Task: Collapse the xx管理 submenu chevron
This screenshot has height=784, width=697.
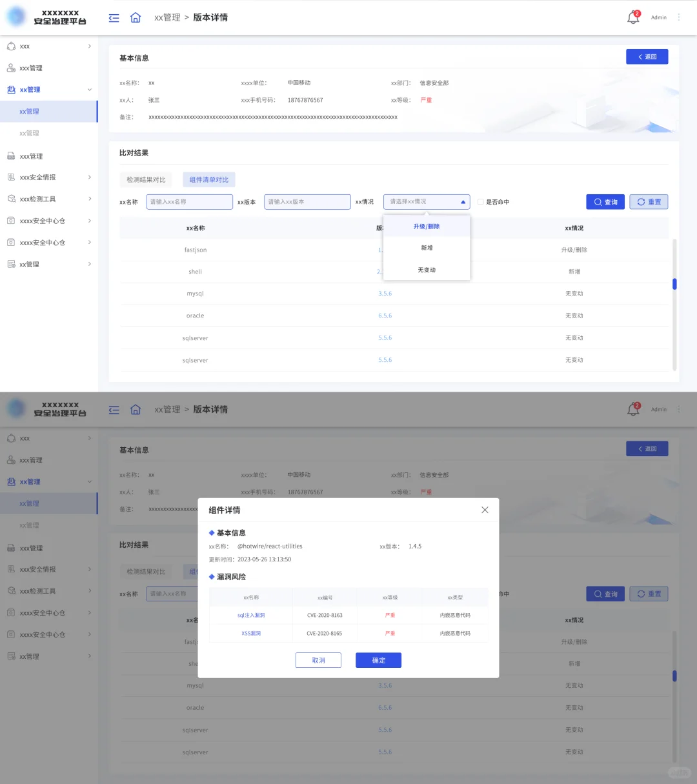Action: point(90,89)
